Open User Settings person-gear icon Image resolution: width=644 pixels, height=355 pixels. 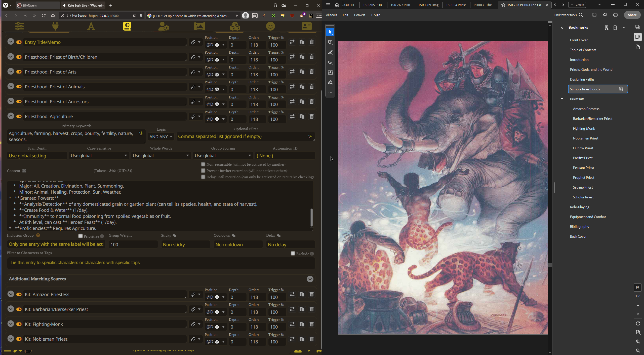coord(164,26)
